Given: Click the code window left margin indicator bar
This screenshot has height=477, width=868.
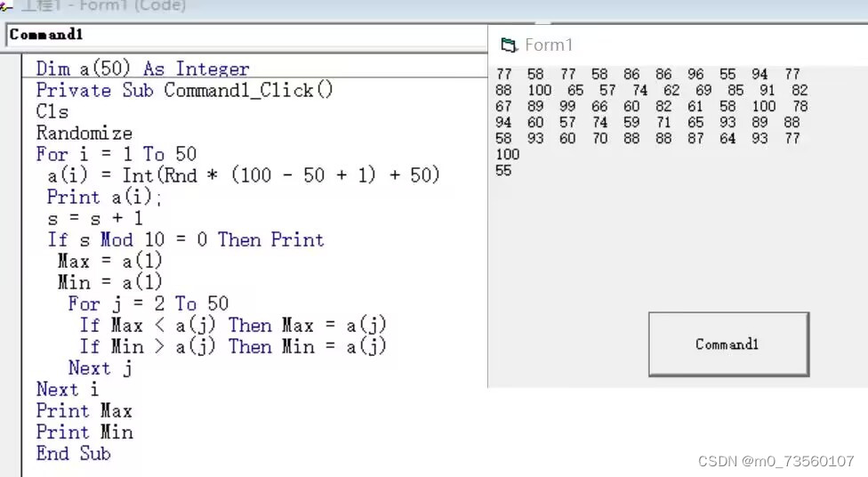Looking at the screenshot, I should pos(11,265).
